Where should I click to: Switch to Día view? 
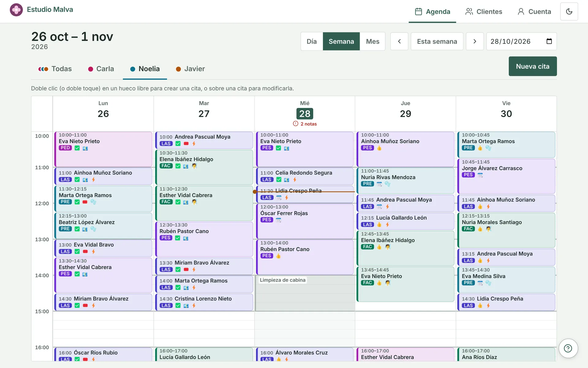(x=312, y=41)
